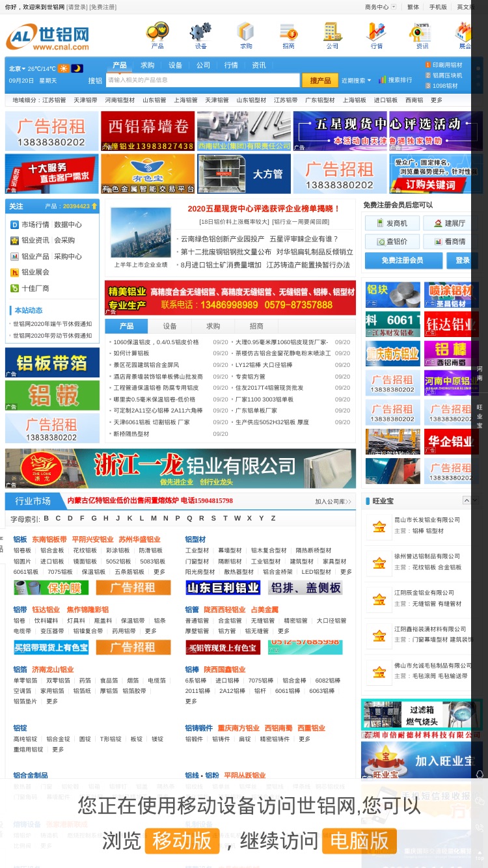
Task: Open 天津6061铝板 切割铝板 厂家 listing
Action: pos(152,422)
